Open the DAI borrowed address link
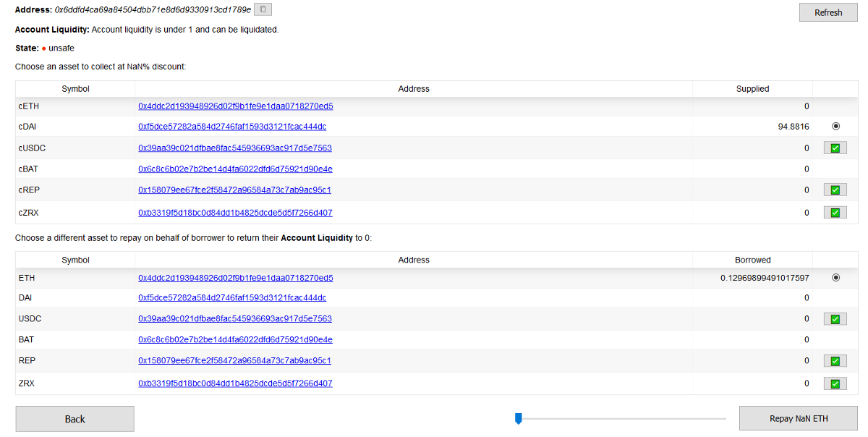Viewport: 868px width, 437px height. [232, 297]
